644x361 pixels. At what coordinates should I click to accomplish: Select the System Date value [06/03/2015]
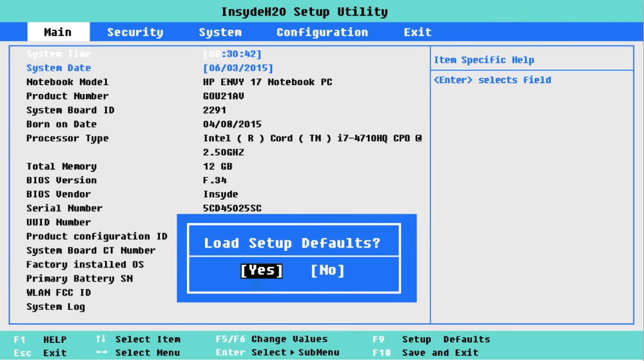pos(238,68)
